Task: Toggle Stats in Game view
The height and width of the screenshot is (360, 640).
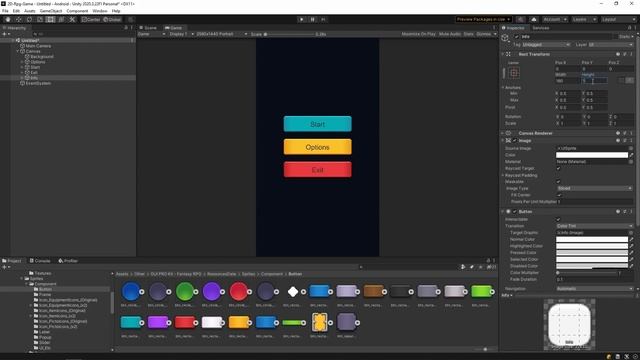Action: [468, 34]
